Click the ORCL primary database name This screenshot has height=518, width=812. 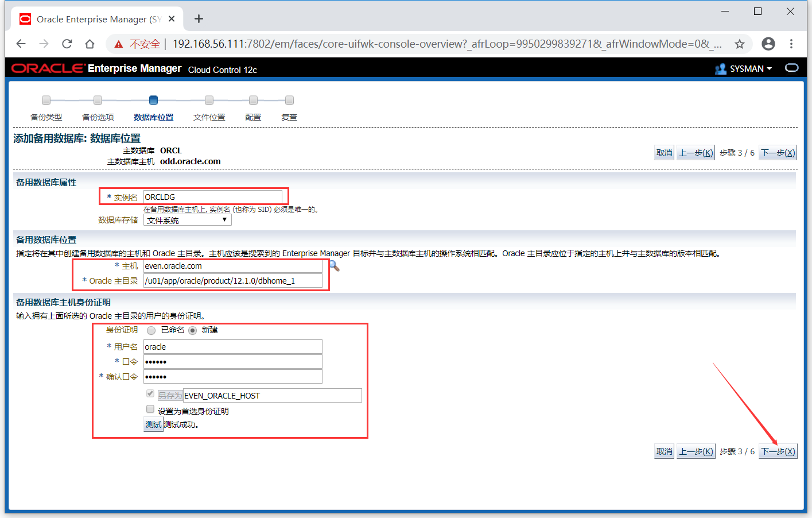click(x=170, y=150)
